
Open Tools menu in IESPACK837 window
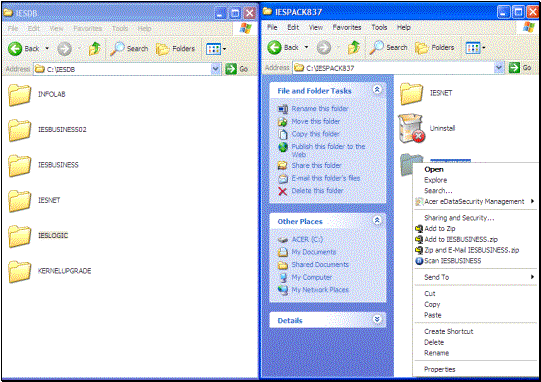coord(379,27)
